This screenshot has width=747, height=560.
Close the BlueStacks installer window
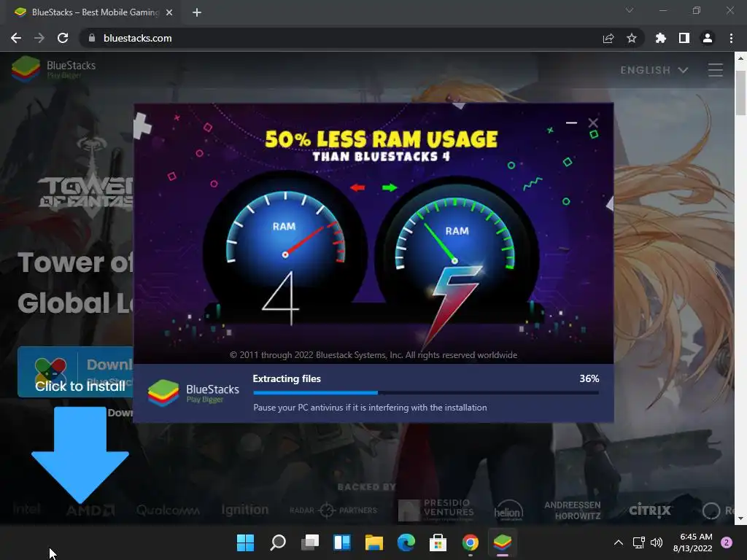point(593,122)
